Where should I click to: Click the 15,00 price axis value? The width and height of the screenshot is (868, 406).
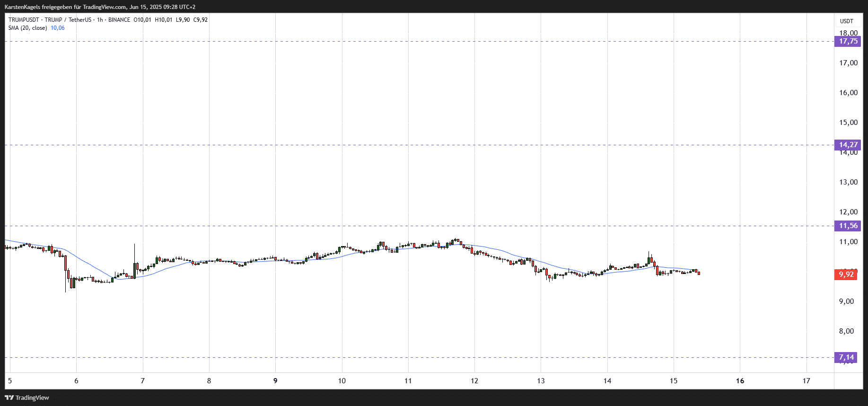coord(848,123)
